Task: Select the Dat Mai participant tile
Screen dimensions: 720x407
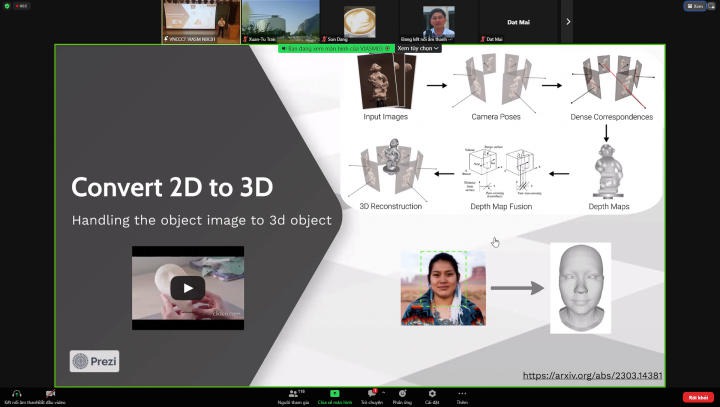Action: pos(518,22)
